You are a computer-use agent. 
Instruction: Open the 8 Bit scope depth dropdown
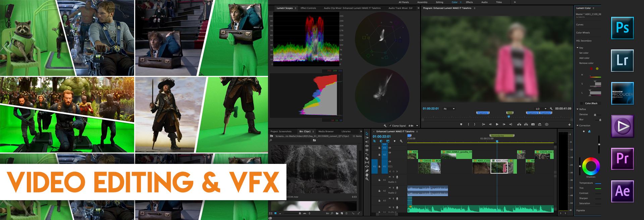click(x=413, y=126)
